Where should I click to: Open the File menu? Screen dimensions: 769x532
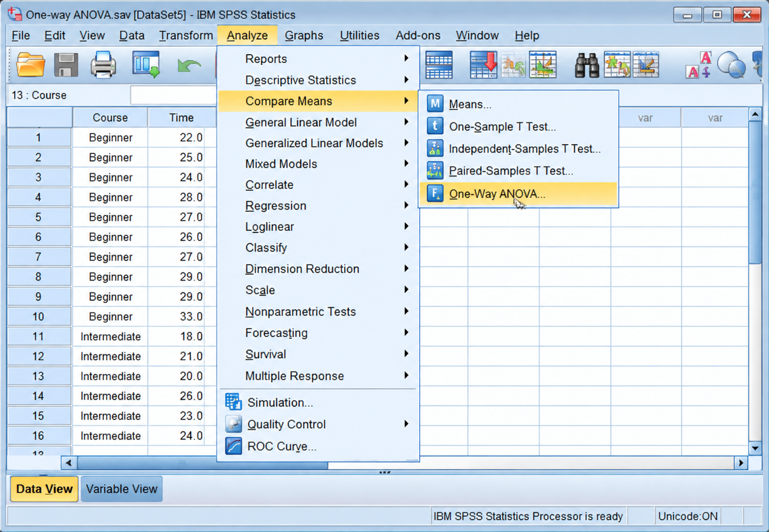tap(21, 35)
